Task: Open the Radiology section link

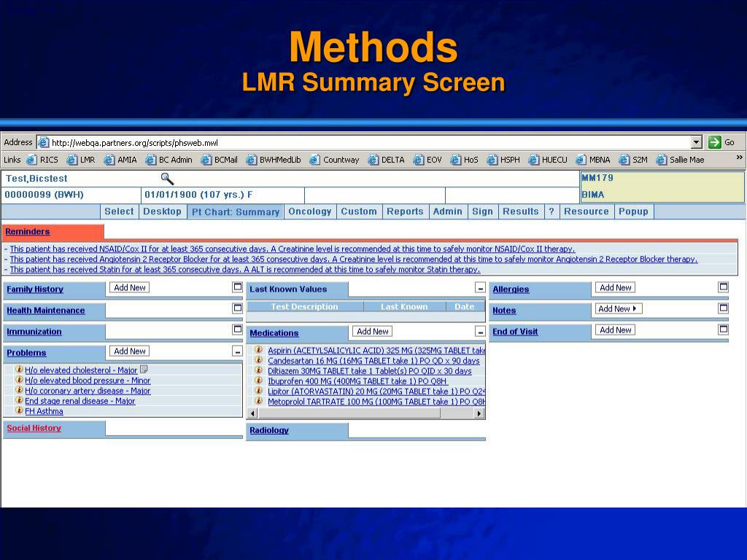Action: pos(269,430)
